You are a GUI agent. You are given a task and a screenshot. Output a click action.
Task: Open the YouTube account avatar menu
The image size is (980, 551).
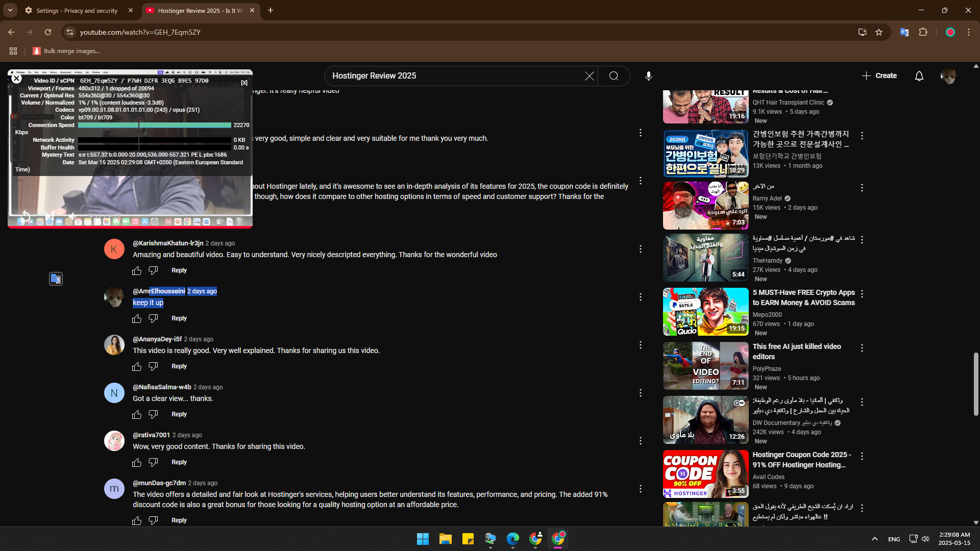tap(948, 76)
